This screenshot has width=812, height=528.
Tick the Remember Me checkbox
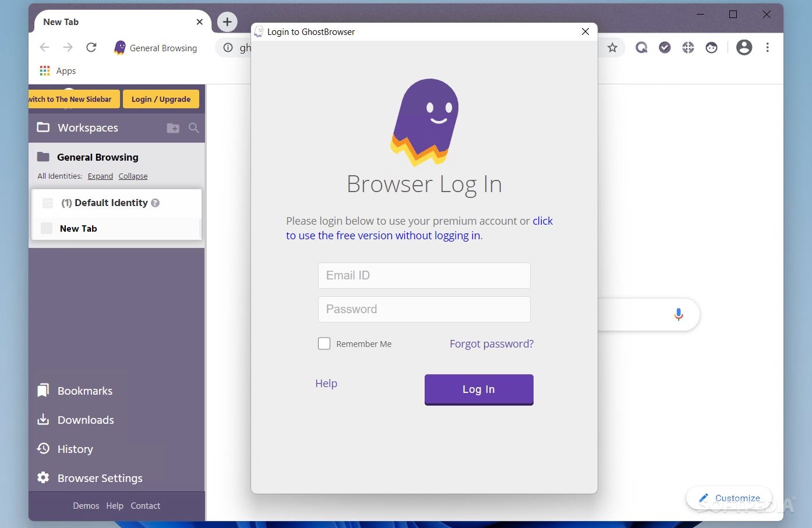tap(324, 343)
